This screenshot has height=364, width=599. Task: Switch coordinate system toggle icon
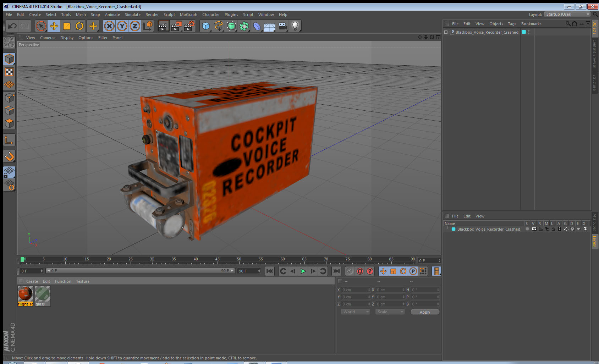point(148,26)
